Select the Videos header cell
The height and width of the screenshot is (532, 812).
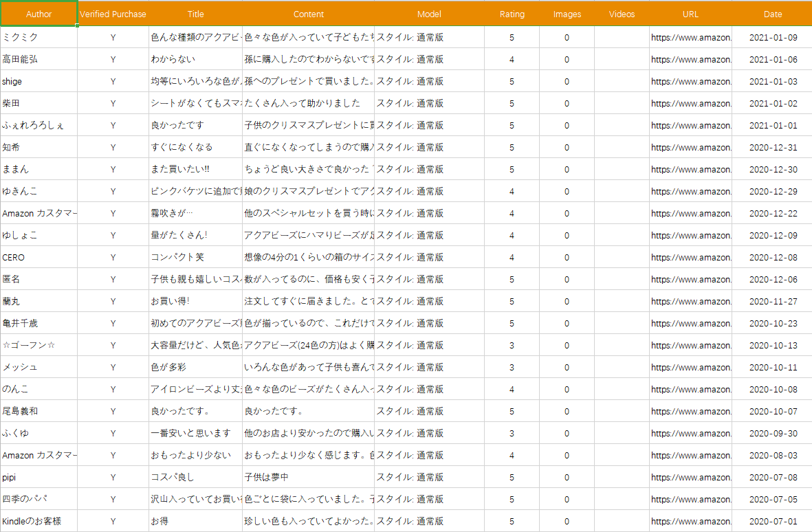tap(622, 14)
